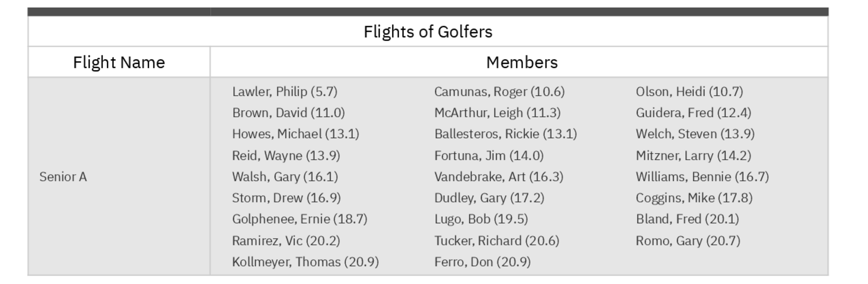Click Ballesteros, Rickie (13.1) entry
The height and width of the screenshot is (284, 868).
(x=506, y=134)
